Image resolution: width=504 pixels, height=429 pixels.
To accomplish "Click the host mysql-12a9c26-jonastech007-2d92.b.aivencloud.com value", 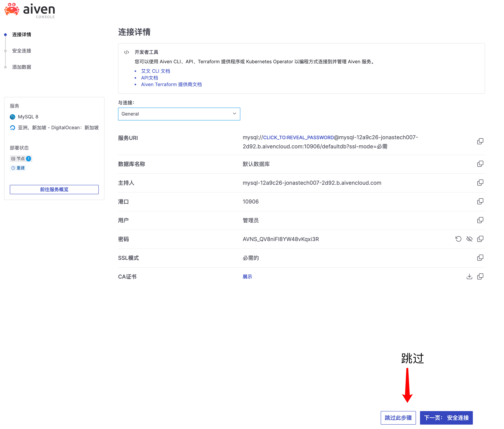I will coord(312,183).
